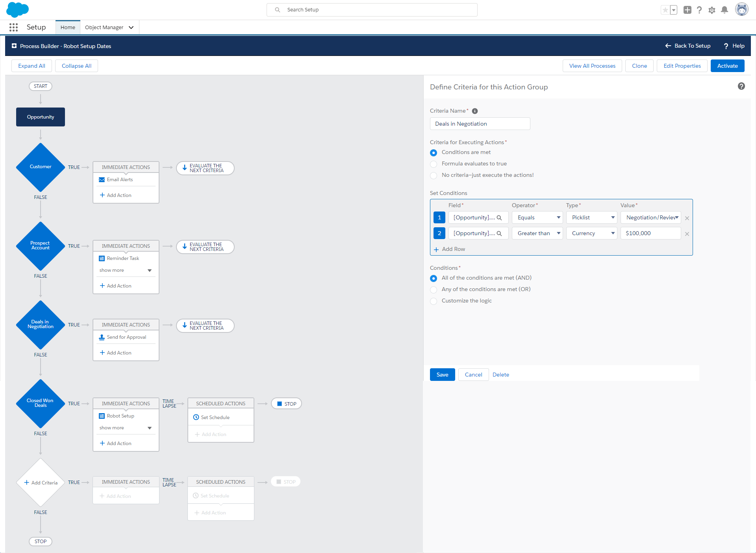
Task: Click help icon in Define Criteria panel
Action: click(741, 86)
